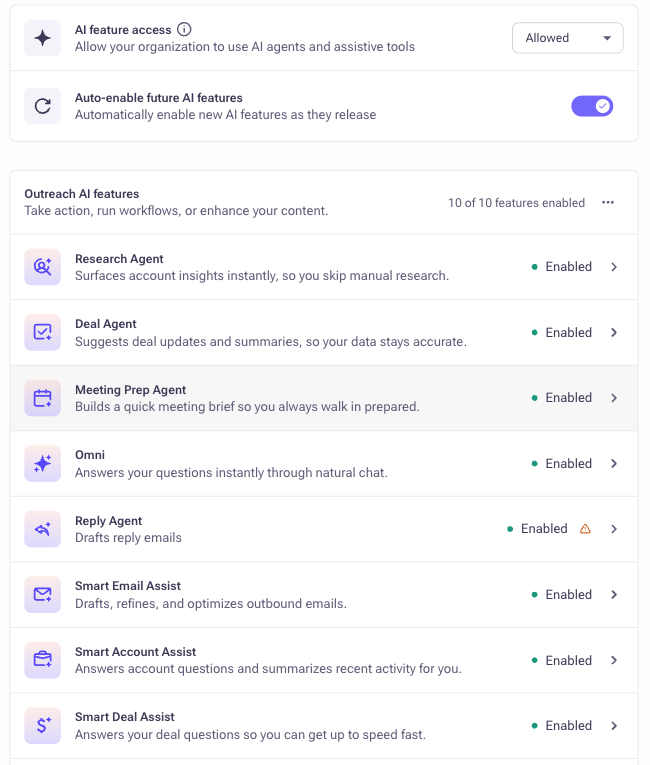
Task: Click the Enabled status for Smart Account Assist
Action: [x=562, y=660]
